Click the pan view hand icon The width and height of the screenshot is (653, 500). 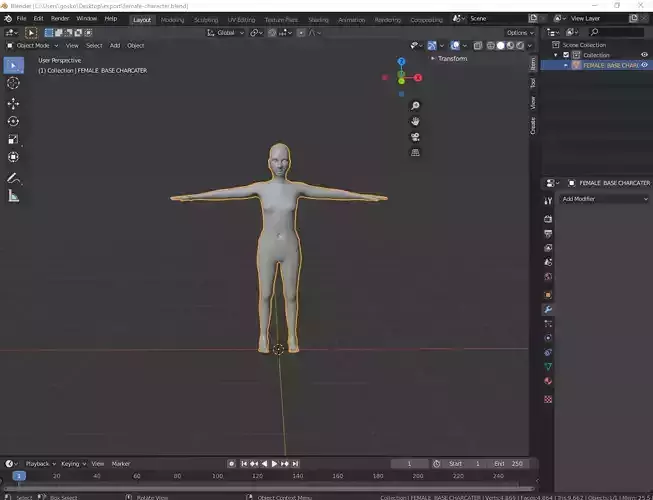click(415, 122)
